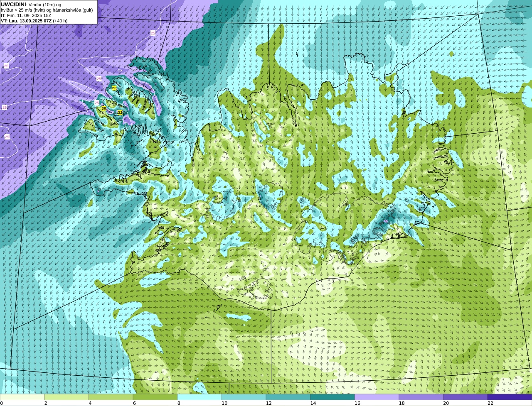This screenshot has height=406, width=532.
Task: Select the dark indigo swatch above 22 m/s
Action: tap(510, 397)
